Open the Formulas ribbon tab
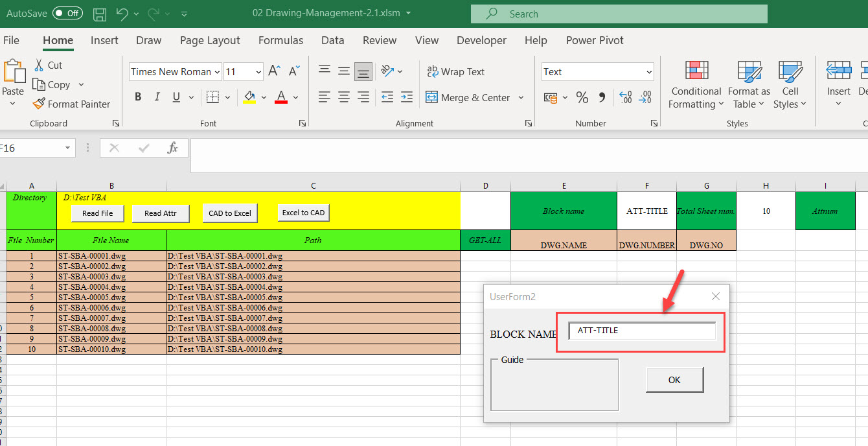Screen dimensions: 868x446 [x=280, y=40]
